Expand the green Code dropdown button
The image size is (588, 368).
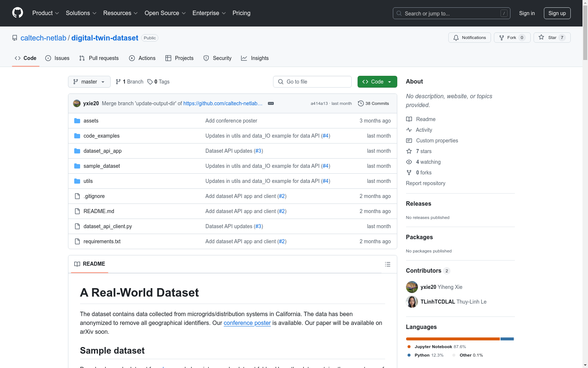(x=377, y=82)
